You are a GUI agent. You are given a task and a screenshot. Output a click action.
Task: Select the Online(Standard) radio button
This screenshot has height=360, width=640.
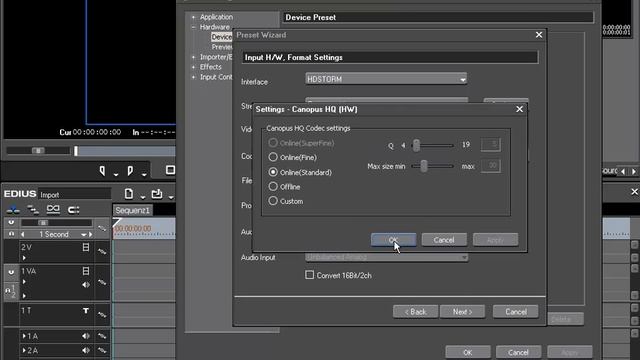point(273,172)
